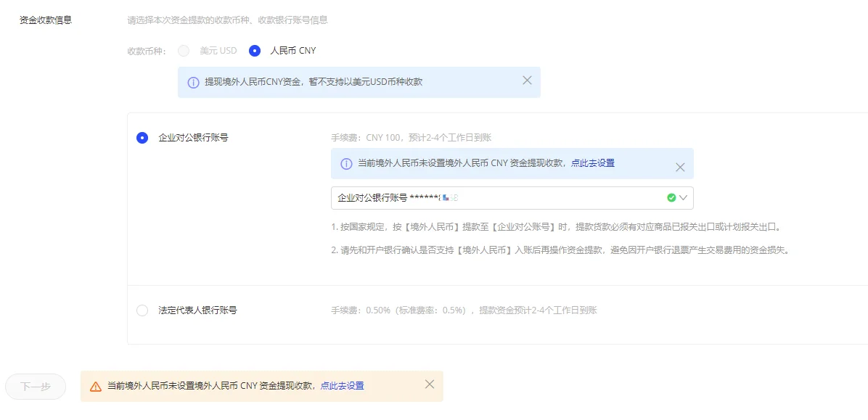868x420 pixels.
Task: Open 点此去设置 link in blue notice
Action: click(x=592, y=163)
